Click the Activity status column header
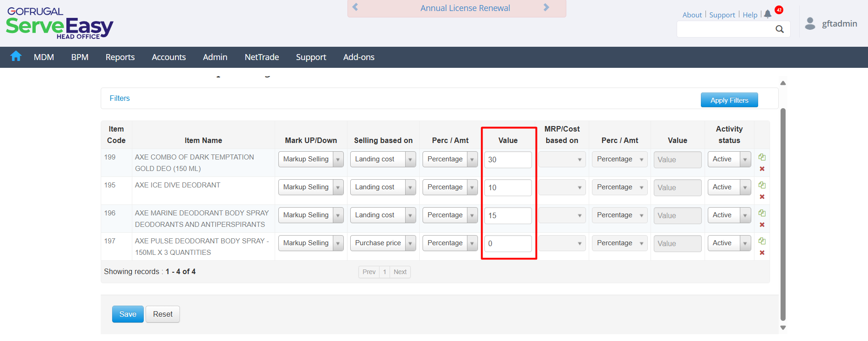This screenshot has width=868, height=341. coord(729,135)
